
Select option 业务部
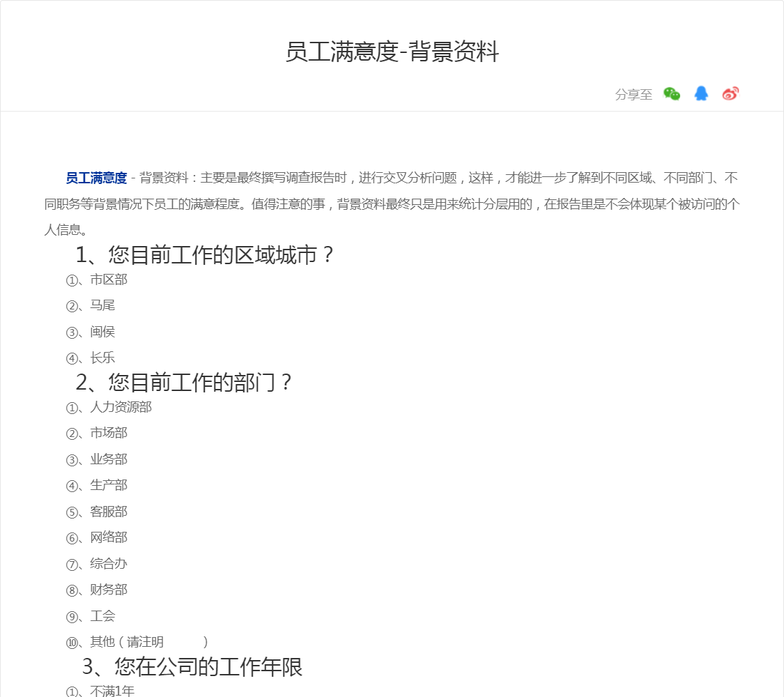tap(97, 459)
